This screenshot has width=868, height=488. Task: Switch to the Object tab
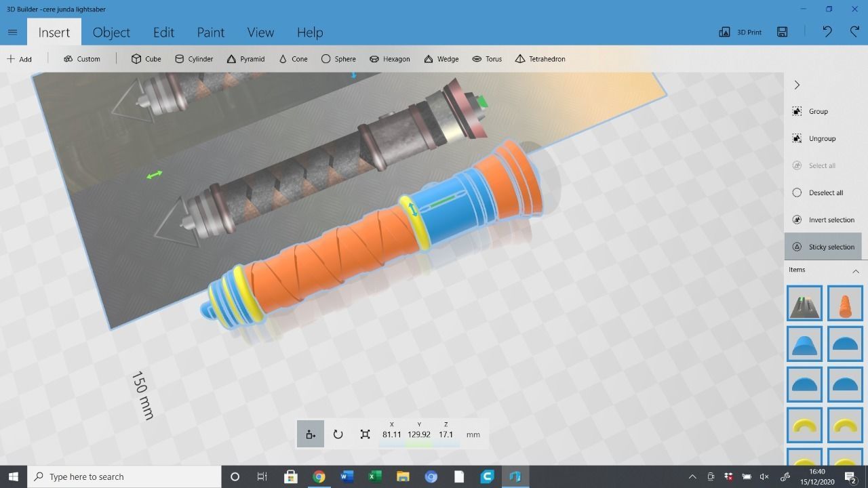(x=111, y=32)
